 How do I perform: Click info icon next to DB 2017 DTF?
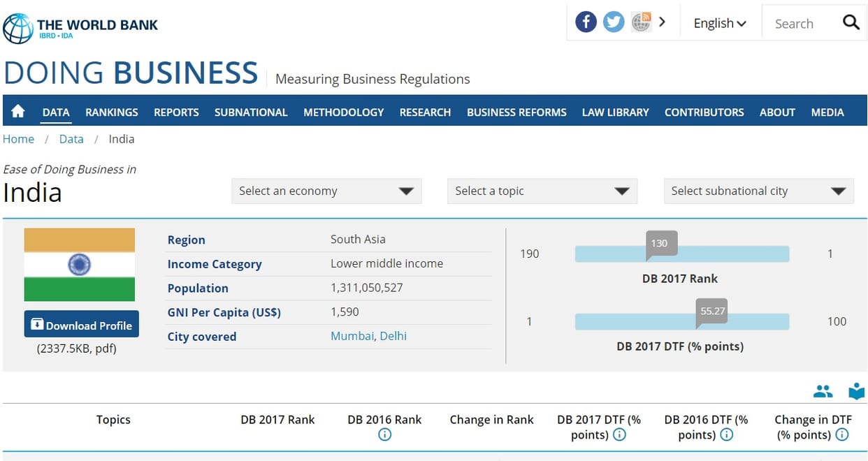click(619, 434)
